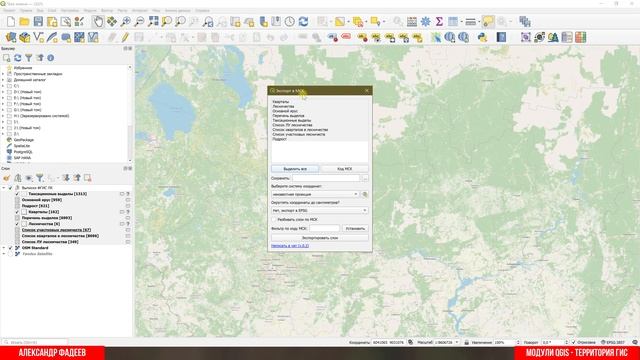This screenshot has height=360, width=640.
Task: Click the Browser panel filter funnel icon
Action: (x=29, y=58)
